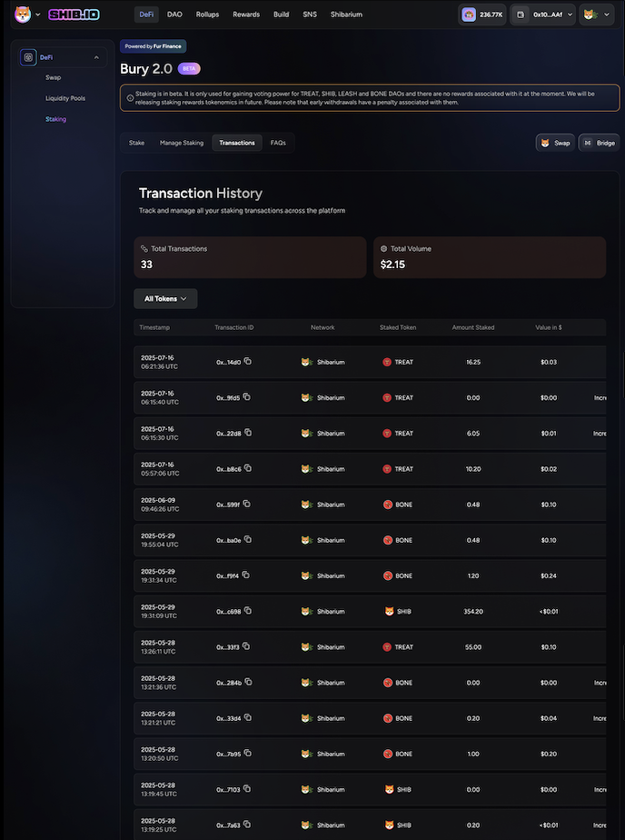Open the network selector chevron in header

[606, 15]
